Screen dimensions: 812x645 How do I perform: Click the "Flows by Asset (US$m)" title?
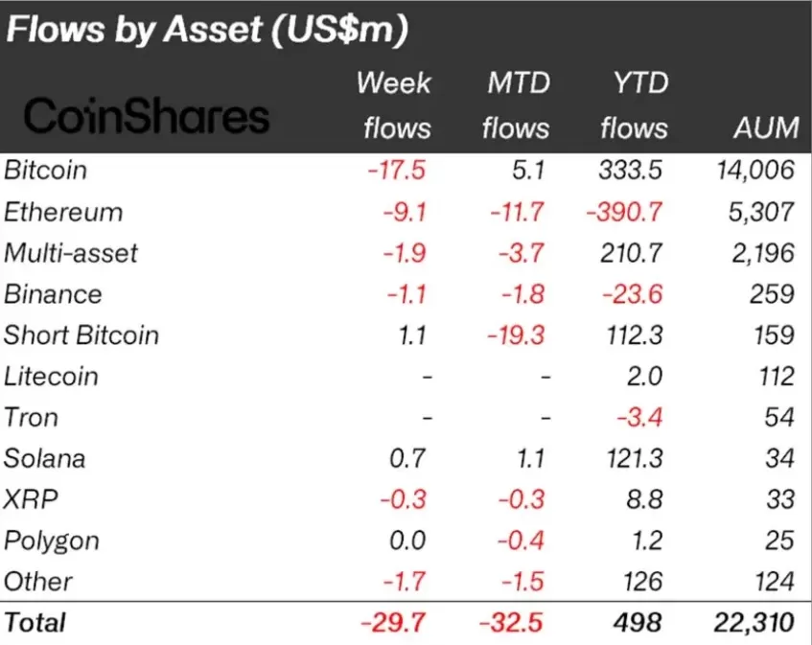pyautogui.click(x=207, y=30)
